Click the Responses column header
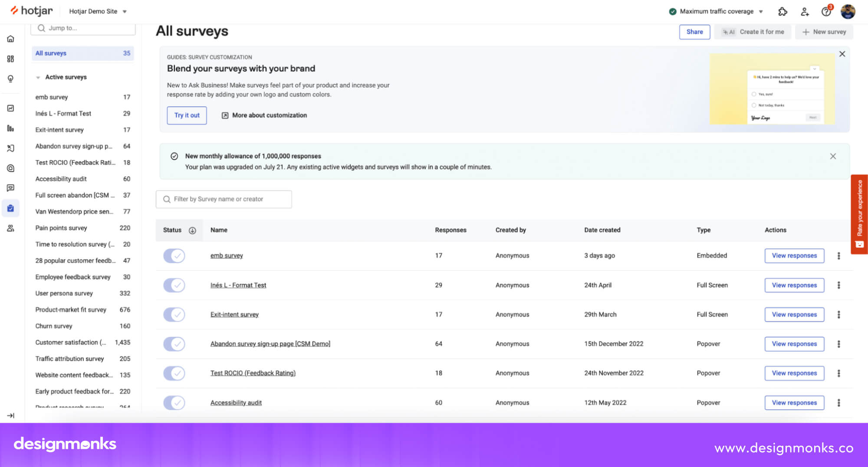Image resolution: width=868 pixels, height=467 pixels. point(450,230)
